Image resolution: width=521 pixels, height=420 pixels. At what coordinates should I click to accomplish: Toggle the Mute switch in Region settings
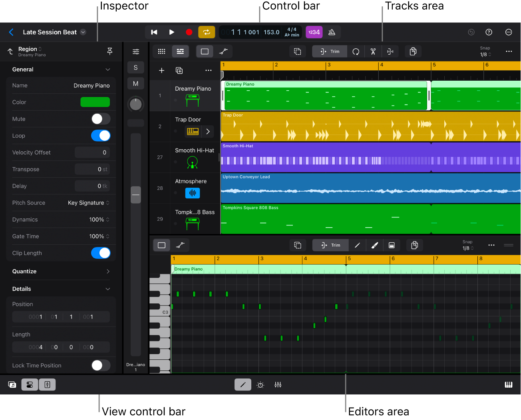click(100, 119)
